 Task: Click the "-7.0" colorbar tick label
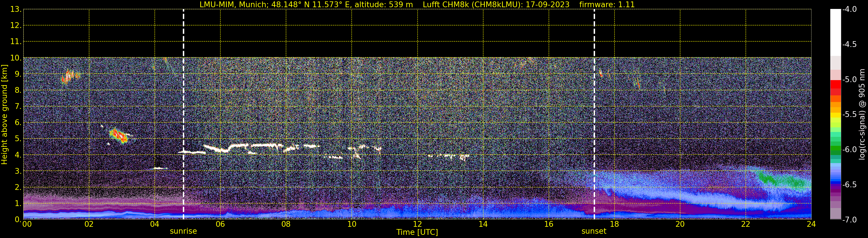coord(850,220)
